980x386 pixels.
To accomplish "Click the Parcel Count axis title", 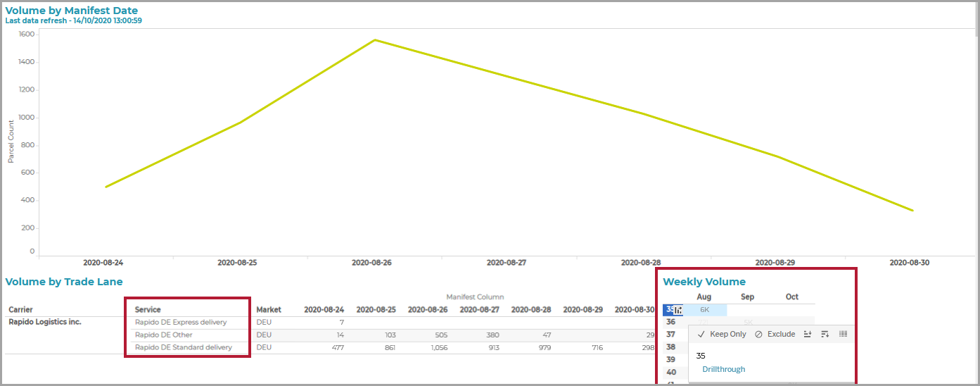I will point(11,141).
